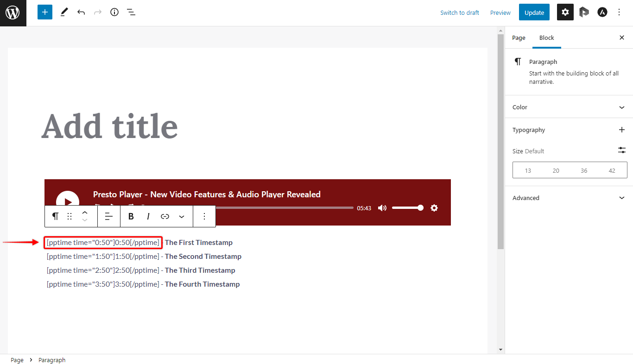Image resolution: width=633 pixels, height=364 pixels.
Task: Open more rich text controls chevron
Action: (182, 216)
